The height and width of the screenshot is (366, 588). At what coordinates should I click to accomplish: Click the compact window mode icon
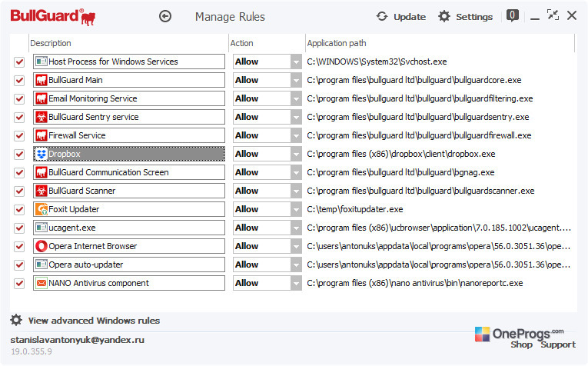pos(553,15)
